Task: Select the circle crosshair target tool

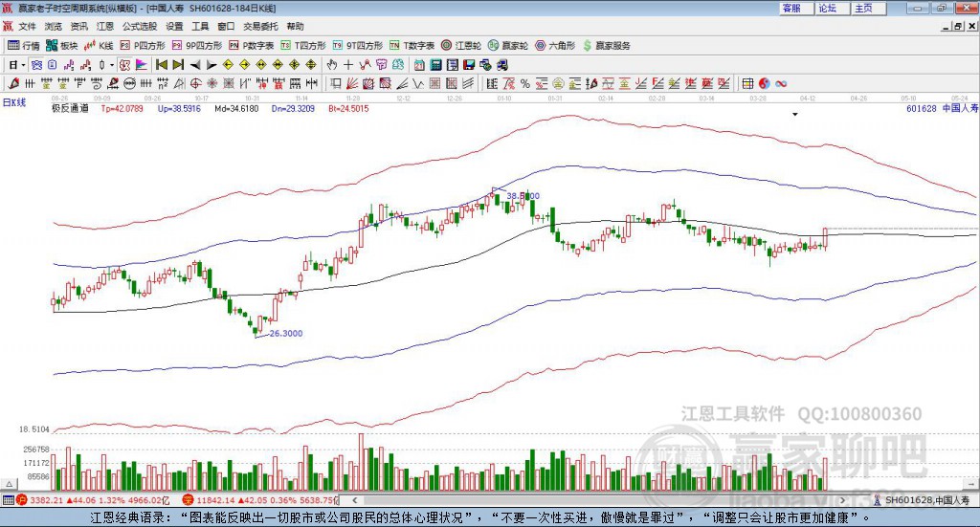Action: click(195, 83)
